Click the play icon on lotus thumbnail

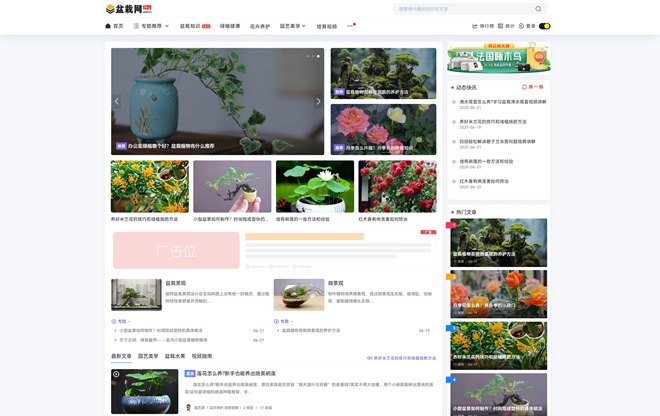coord(116,374)
